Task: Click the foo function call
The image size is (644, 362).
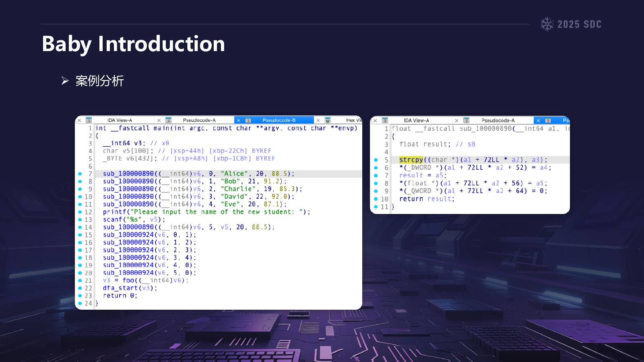Action: click(x=128, y=280)
